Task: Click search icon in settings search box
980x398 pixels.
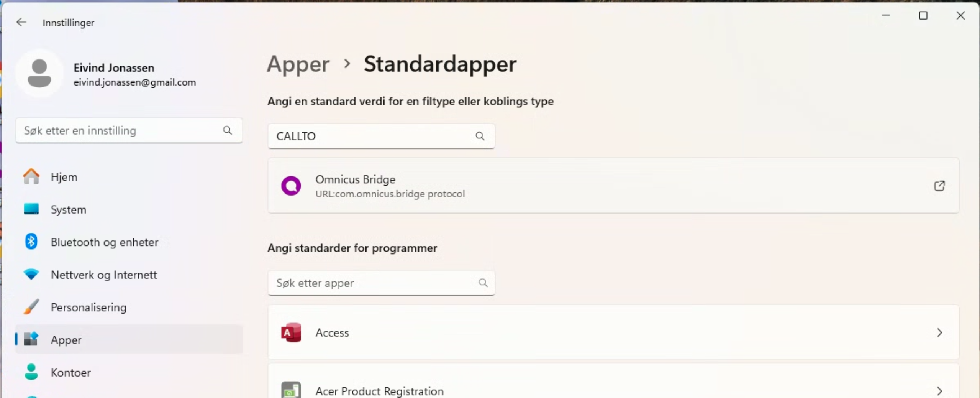Action: 228,130
